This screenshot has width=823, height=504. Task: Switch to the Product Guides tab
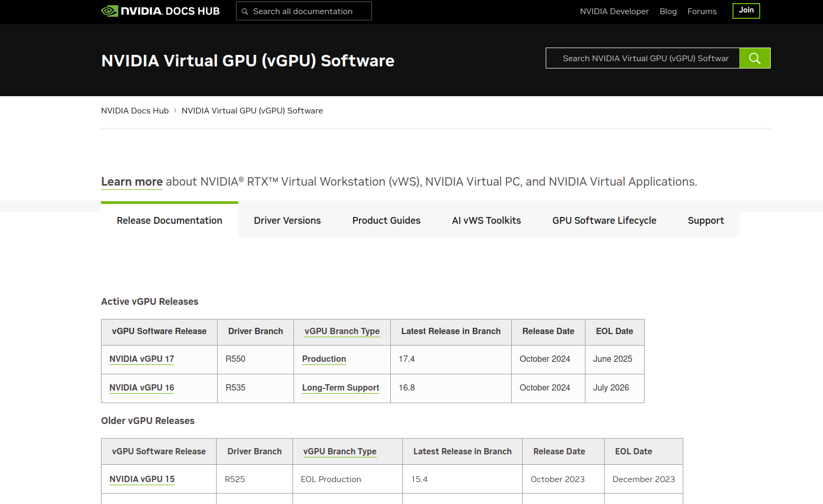(x=386, y=221)
